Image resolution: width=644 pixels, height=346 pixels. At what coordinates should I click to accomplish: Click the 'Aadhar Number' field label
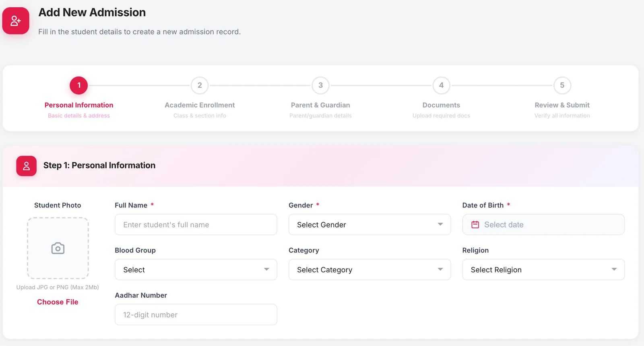pyautogui.click(x=141, y=295)
